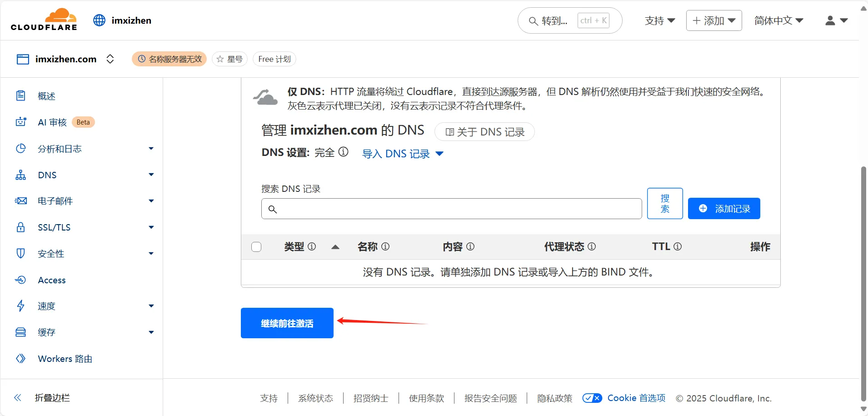
Task: Click the 概述 clipboard icon in sidebar
Action: click(21, 96)
